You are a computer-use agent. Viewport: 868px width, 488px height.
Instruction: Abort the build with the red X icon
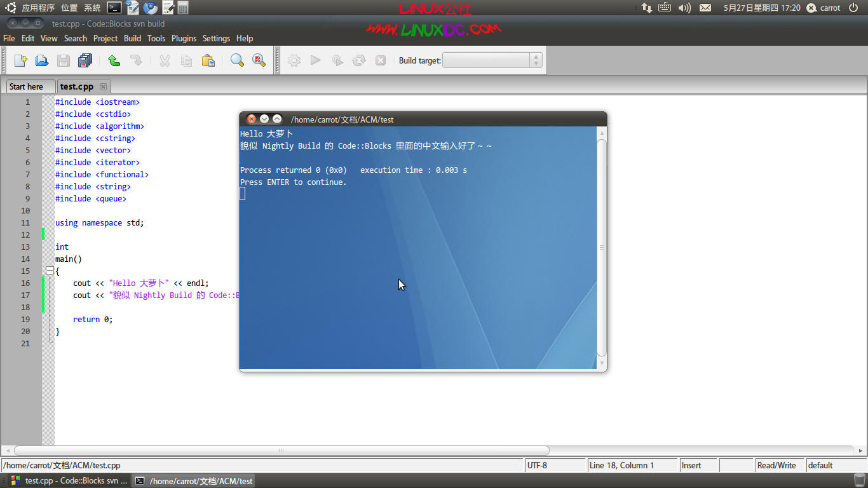point(380,60)
